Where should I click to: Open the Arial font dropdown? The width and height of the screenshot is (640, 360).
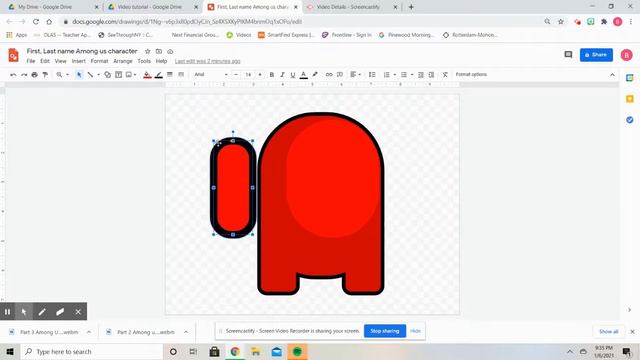(211, 75)
